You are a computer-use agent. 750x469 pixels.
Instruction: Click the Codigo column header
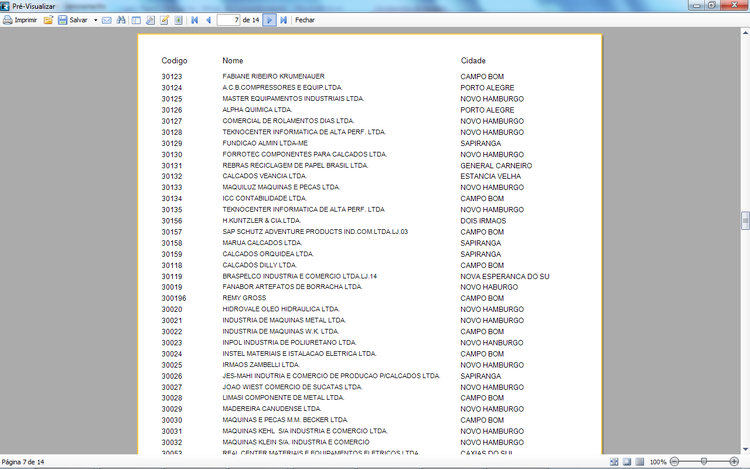point(174,61)
